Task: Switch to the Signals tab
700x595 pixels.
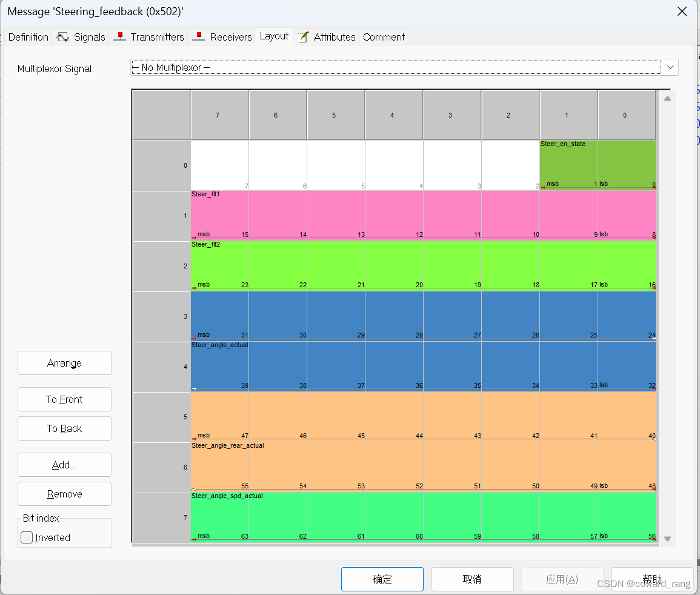Action: (x=81, y=37)
